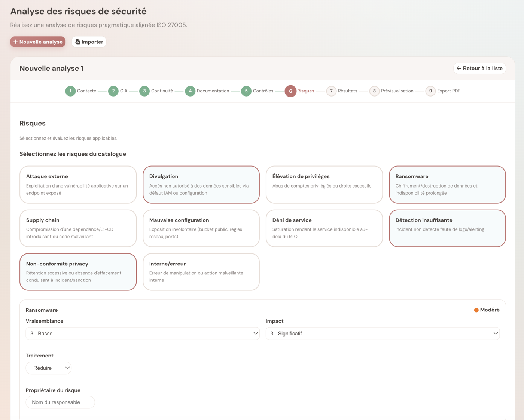Select the Attaque externe risk card
This screenshot has height=420, width=524.
click(x=78, y=185)
